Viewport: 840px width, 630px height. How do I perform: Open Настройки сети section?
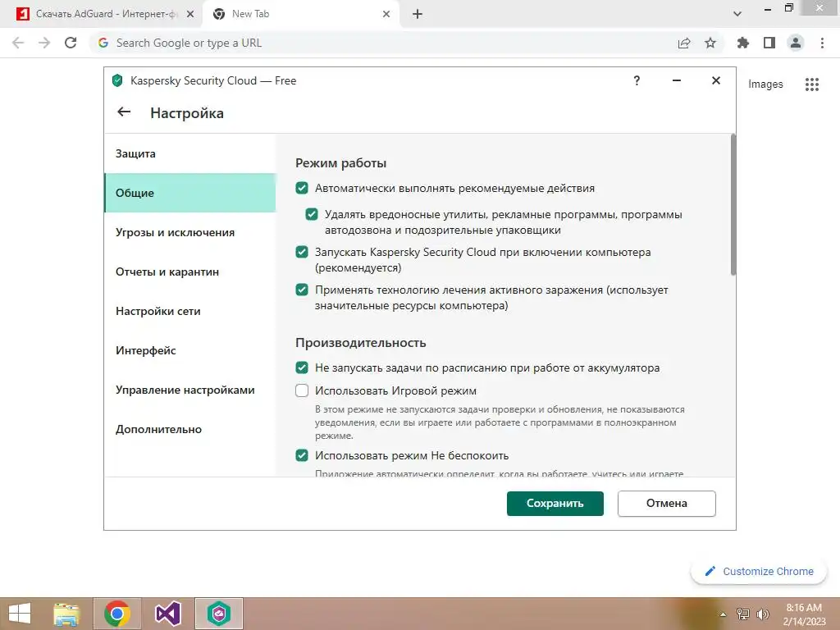pyautogui.click(x=190, y=311)
